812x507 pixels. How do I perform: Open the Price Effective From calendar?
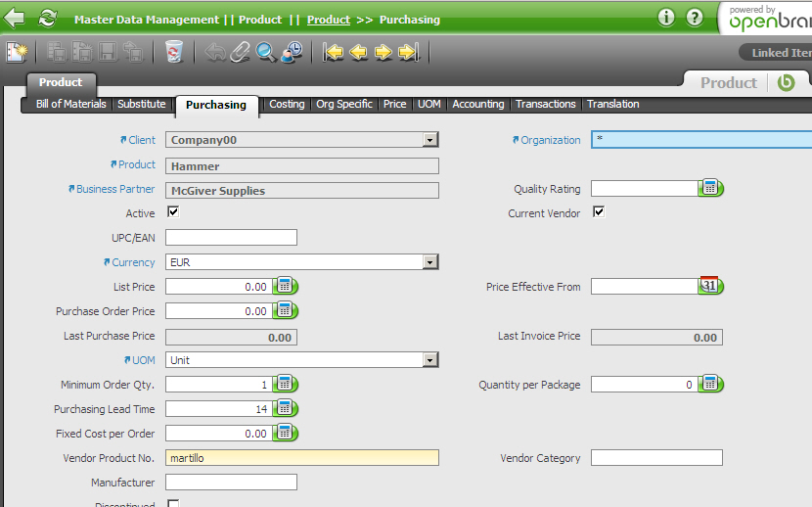coord(710,287)
